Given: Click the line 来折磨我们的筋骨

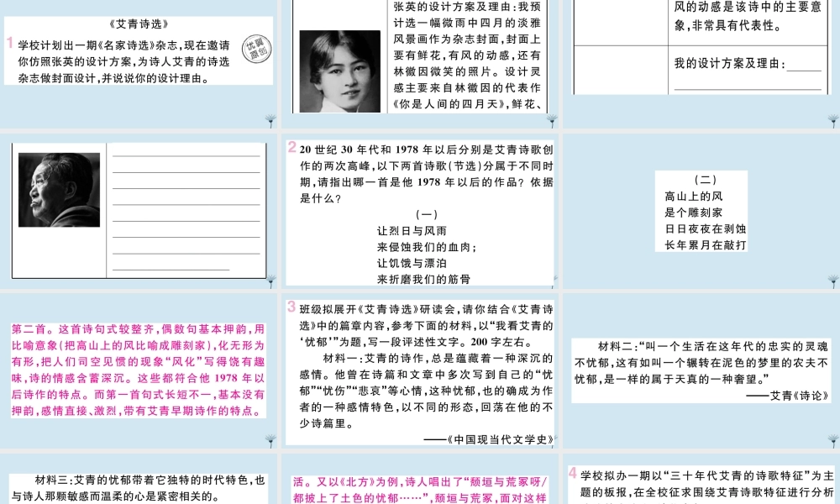Looking at the screenshot, I should (423, 279).
